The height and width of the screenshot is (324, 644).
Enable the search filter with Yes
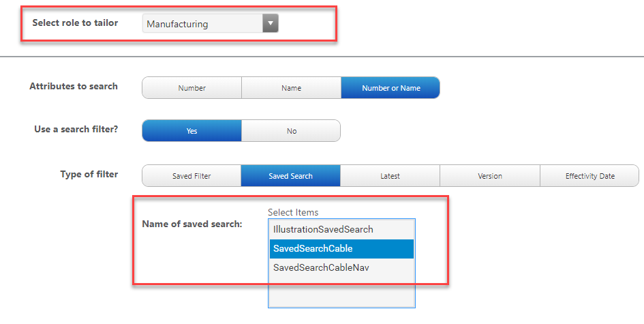pos(191,131)
